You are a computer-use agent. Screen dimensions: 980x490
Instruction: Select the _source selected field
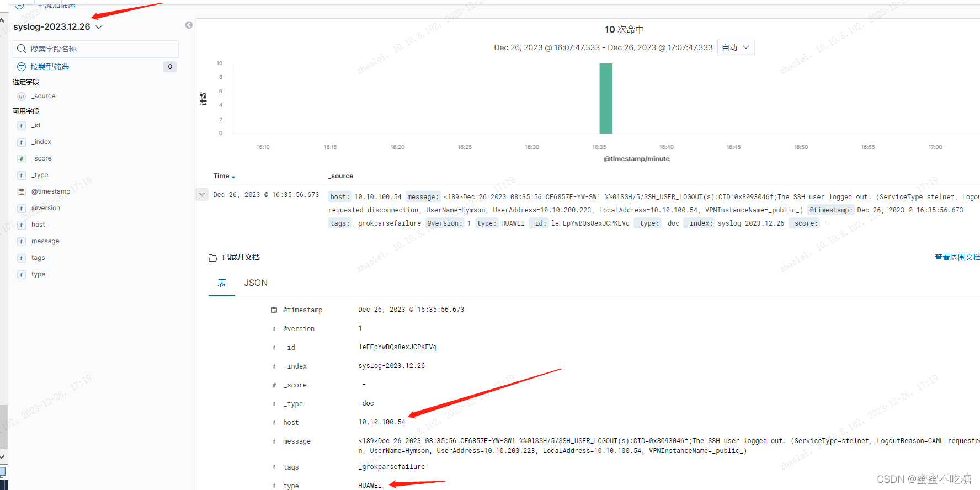[x=44, y=96]
